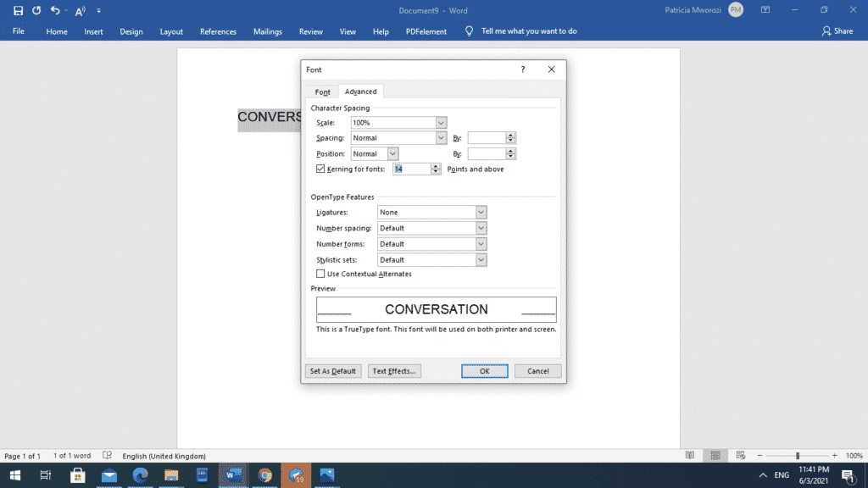Screen dimensions: 868x488
Task: Uncheck Kerning for fonts
Action: point(320,169)
